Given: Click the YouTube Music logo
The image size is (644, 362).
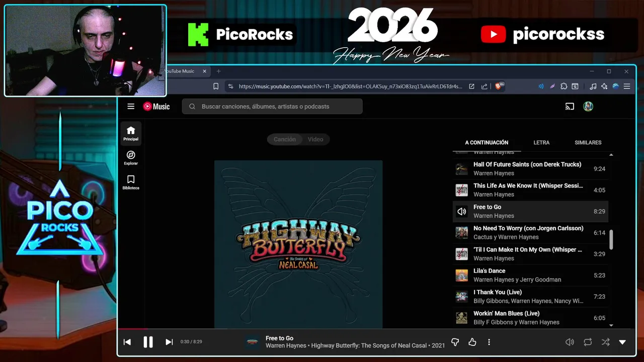Looking at the screenshot, I should pyautogui.click(x=156, y=107).
